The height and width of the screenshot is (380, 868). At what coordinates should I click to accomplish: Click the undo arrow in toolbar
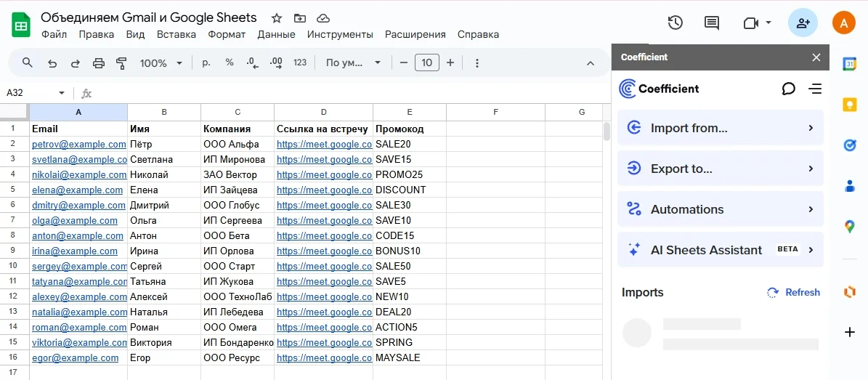tap(52, 63)
